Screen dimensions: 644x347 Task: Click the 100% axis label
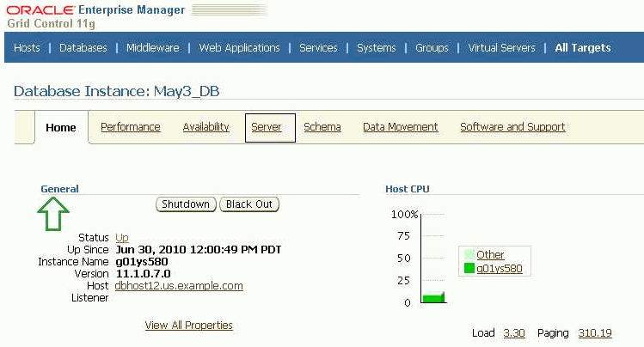click(x=405, y=215)
